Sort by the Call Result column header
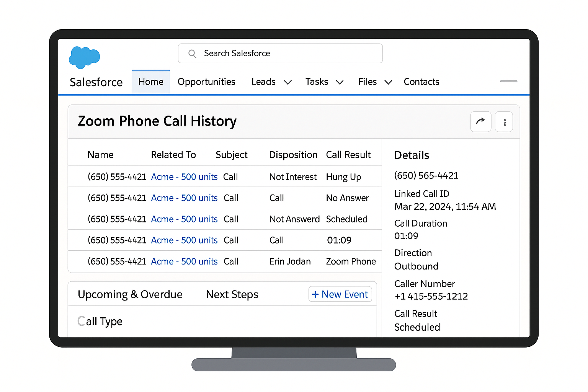Viewport: 588px width, 392px height. tap(348, 155)
